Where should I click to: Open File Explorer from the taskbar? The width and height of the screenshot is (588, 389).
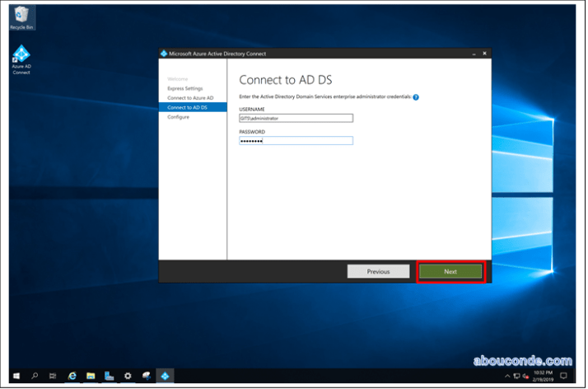(91, 376)
